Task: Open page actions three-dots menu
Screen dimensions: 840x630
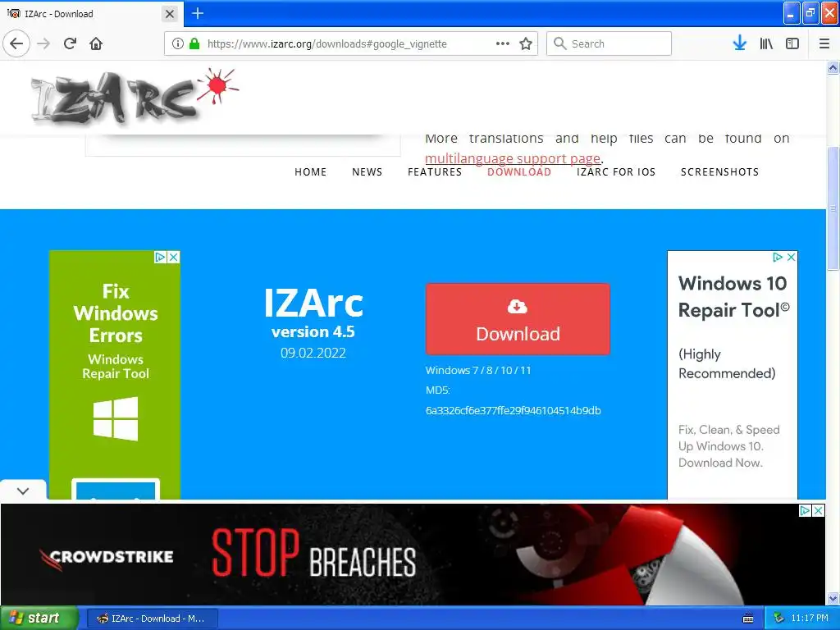Action: (503, 43)
